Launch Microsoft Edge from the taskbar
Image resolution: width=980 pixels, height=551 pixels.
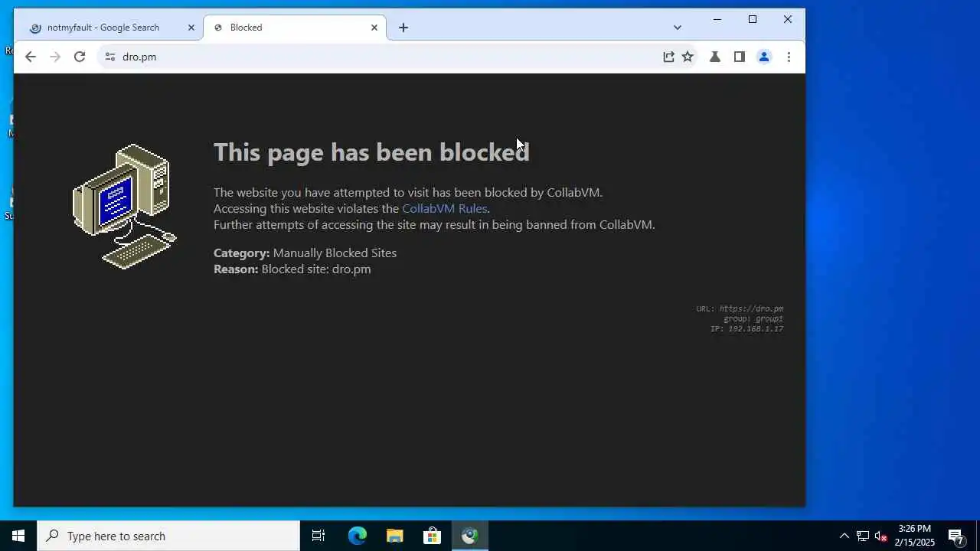[357, 536]
